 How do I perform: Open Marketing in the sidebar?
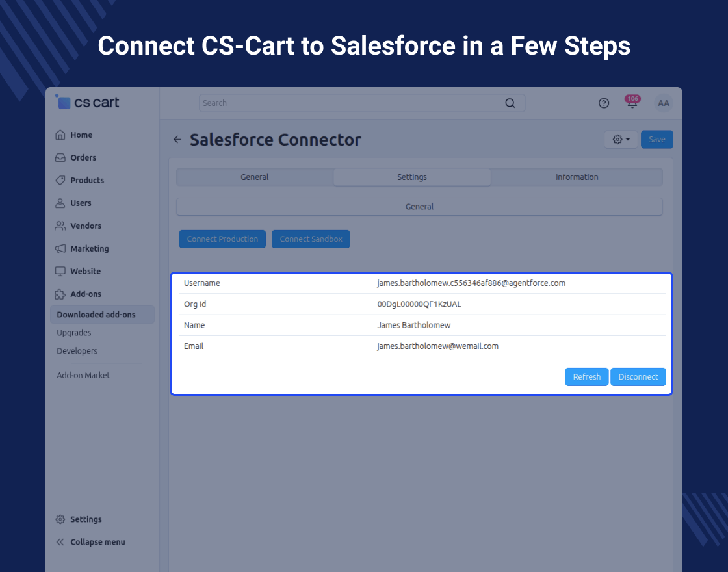90,249
